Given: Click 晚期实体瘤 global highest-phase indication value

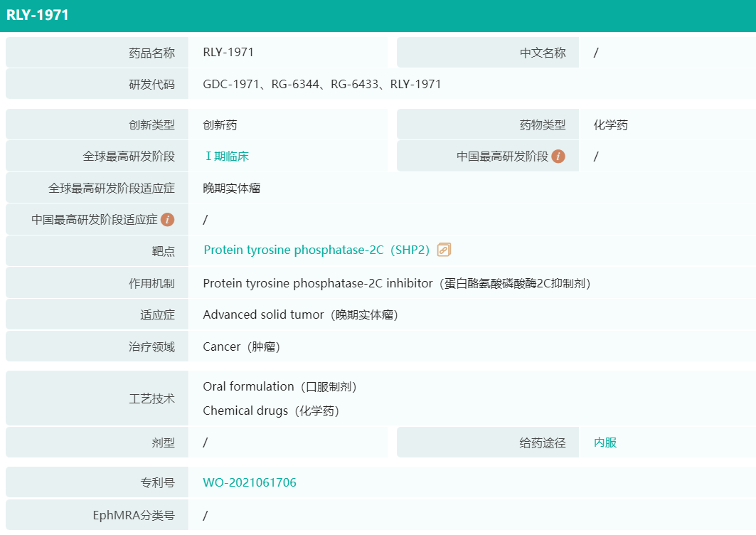Looking at the screenshot, I should pos(232,189).
